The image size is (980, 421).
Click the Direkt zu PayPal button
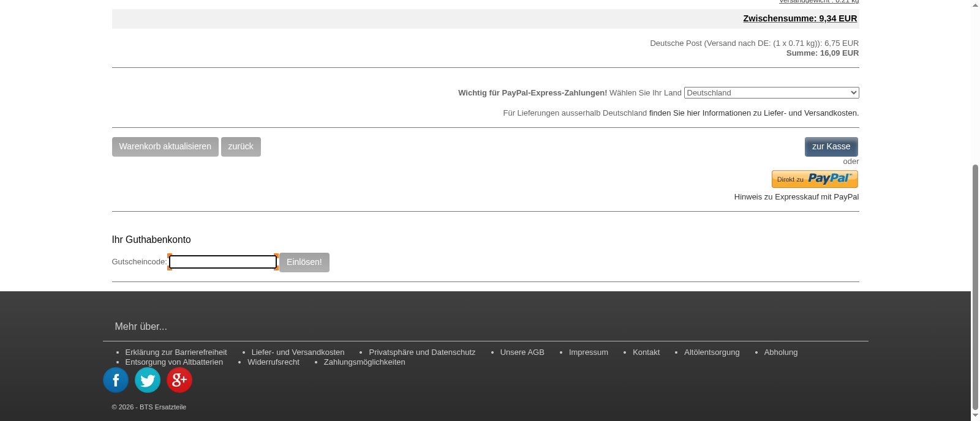click(814, 179)
